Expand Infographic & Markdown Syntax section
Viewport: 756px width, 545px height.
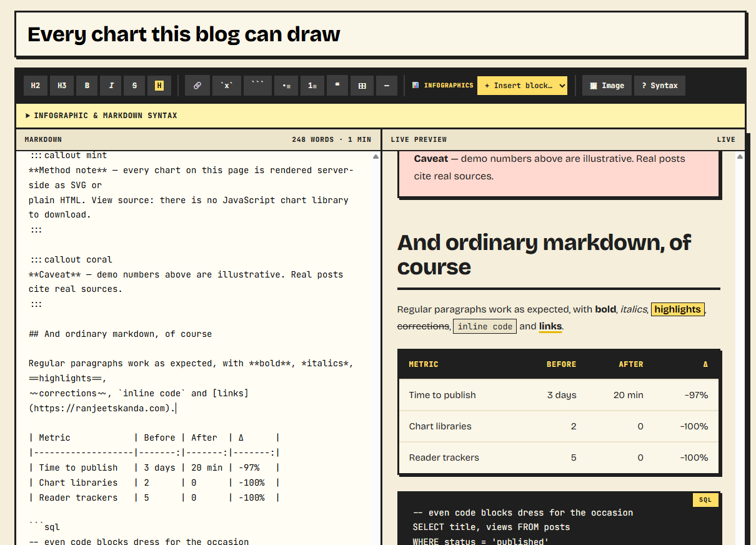pos(380,116)
